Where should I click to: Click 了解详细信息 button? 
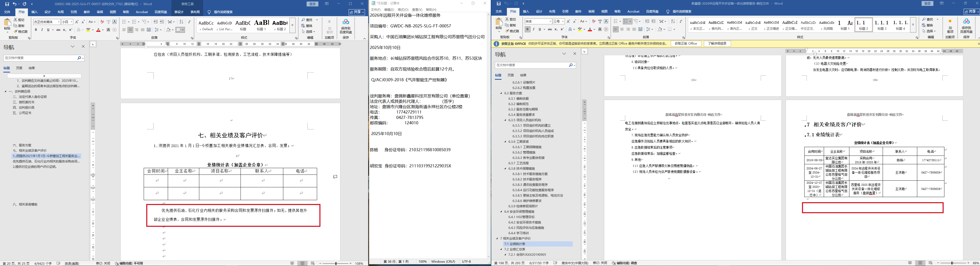[x=717, y=44]
